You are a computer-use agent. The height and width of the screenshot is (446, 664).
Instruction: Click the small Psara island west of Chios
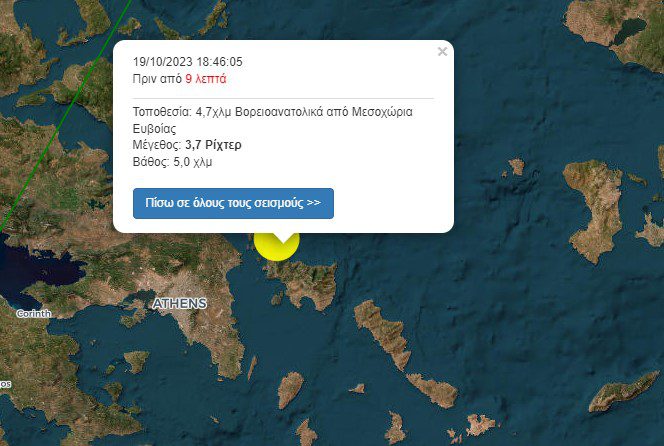(516, 166)
